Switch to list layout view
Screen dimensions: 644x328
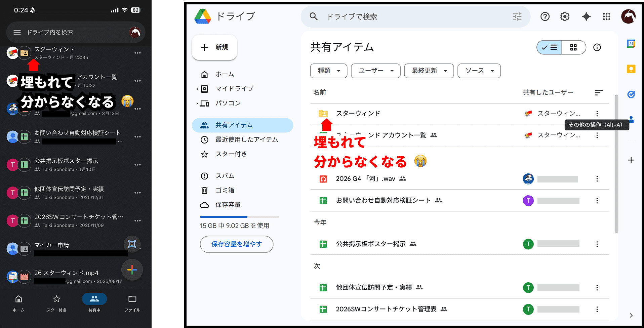point(549,47)
